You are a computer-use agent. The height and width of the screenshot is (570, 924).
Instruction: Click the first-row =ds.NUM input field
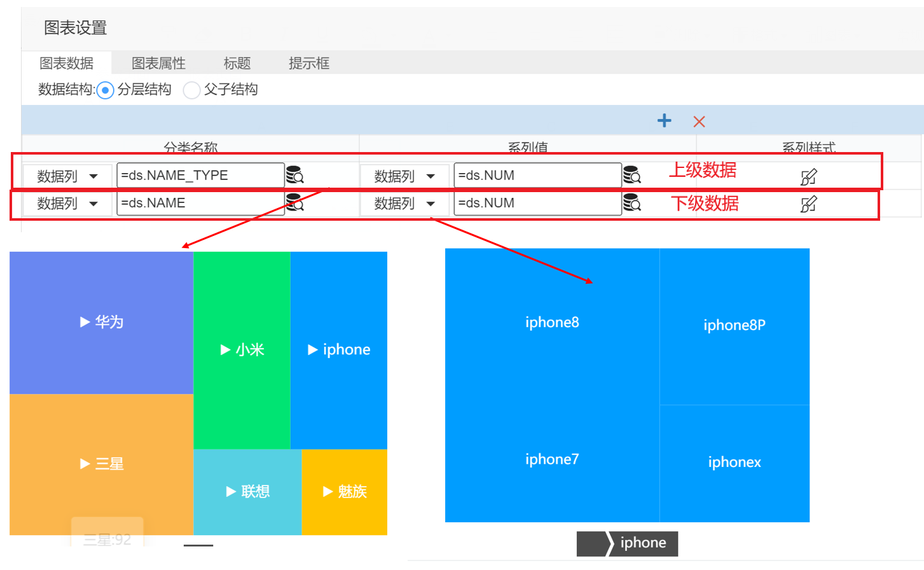coord(537,175)
